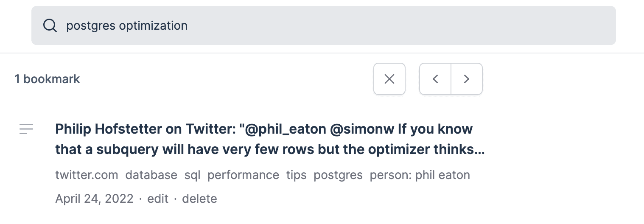Screen dimensions: 644x224
Task: Filter by the twitter.com domain
Action: click(x=87, y=175)
